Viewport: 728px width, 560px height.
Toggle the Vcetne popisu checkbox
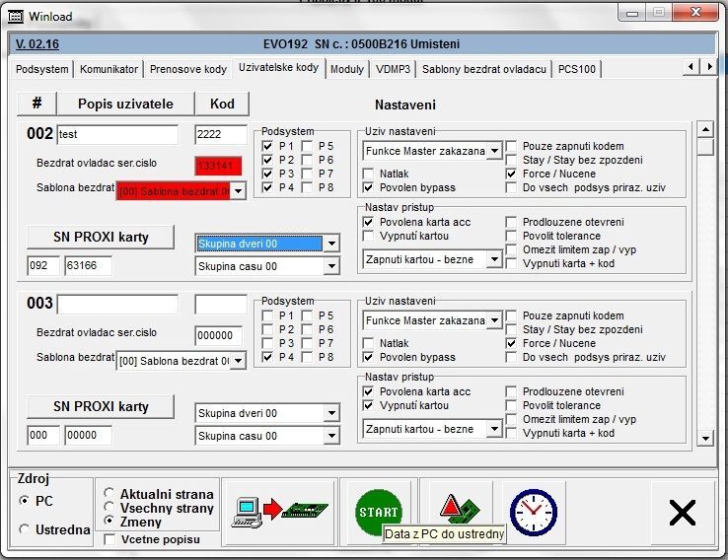[109, 539]
